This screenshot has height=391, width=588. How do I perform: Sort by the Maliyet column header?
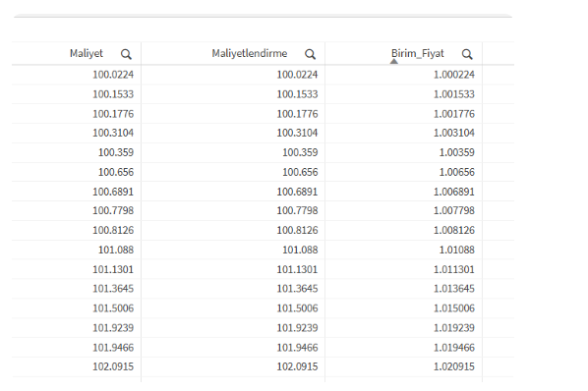(x=87, y=54)
